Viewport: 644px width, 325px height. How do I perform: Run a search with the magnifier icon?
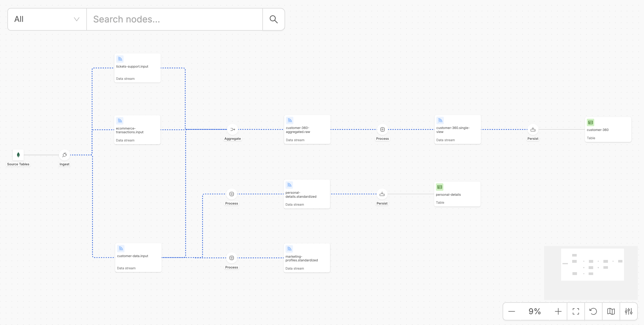[x=273, y=19]
